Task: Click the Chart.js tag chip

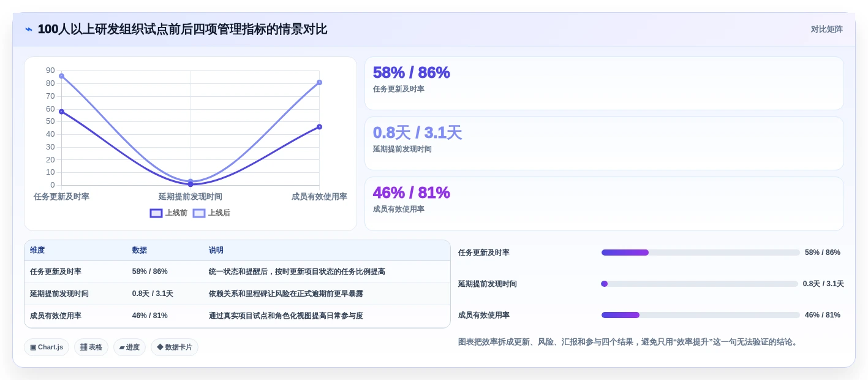Action: pyautogui.click(x=47, y=348)
